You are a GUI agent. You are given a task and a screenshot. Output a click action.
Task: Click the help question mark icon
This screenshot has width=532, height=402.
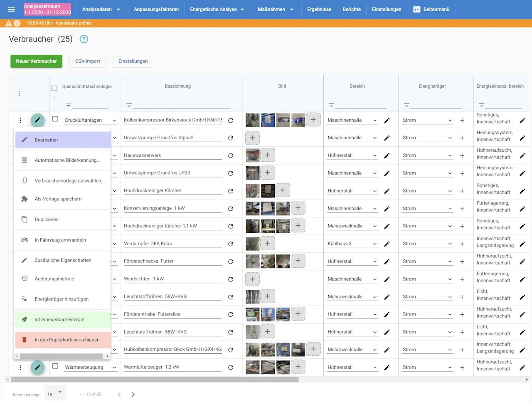pyautogui.click(x=84, y=39)
